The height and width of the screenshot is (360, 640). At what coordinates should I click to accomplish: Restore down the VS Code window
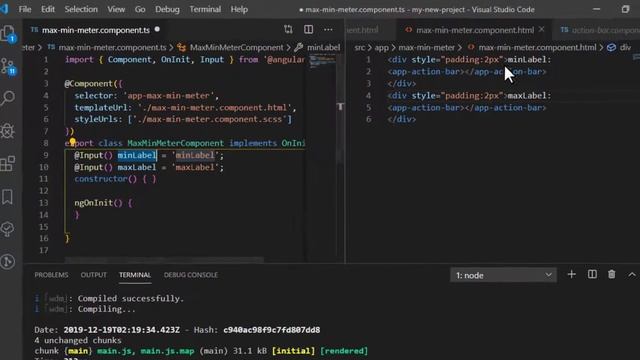click(x=626, y=9)
